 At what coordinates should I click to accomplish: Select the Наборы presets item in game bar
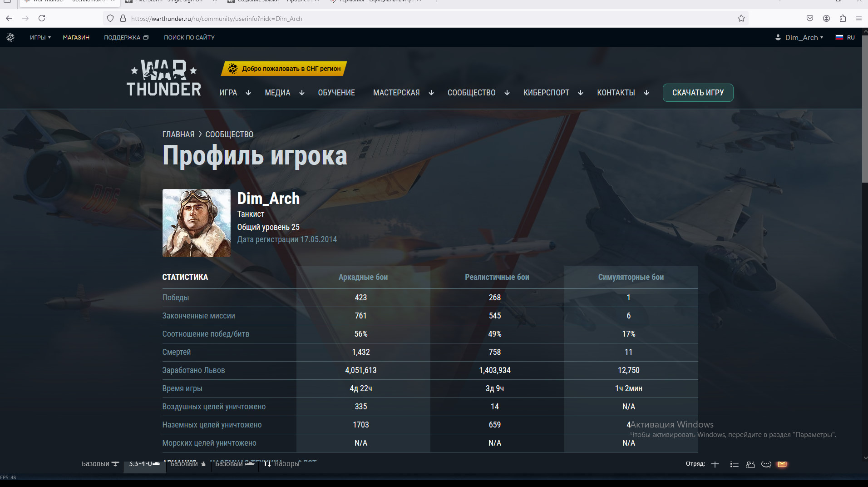pyautogui.click(x=282, y=464)
